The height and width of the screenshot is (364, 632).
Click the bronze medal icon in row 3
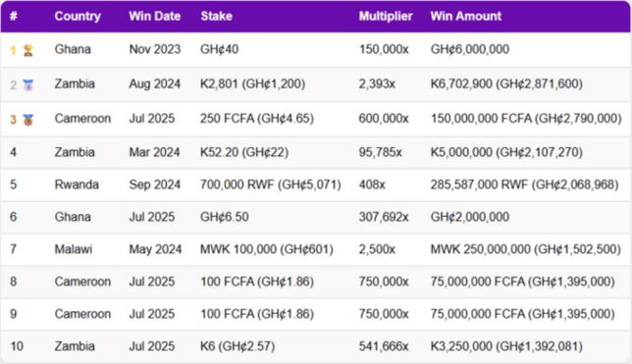tap(27, 120)
